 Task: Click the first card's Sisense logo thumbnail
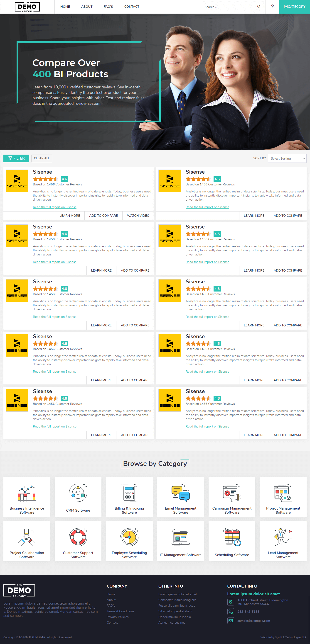coord(17,181)
